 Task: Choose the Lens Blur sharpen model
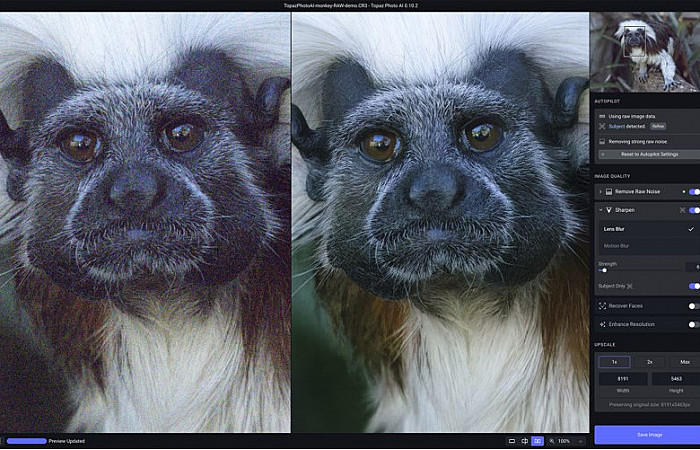click(x=615, y=229)
